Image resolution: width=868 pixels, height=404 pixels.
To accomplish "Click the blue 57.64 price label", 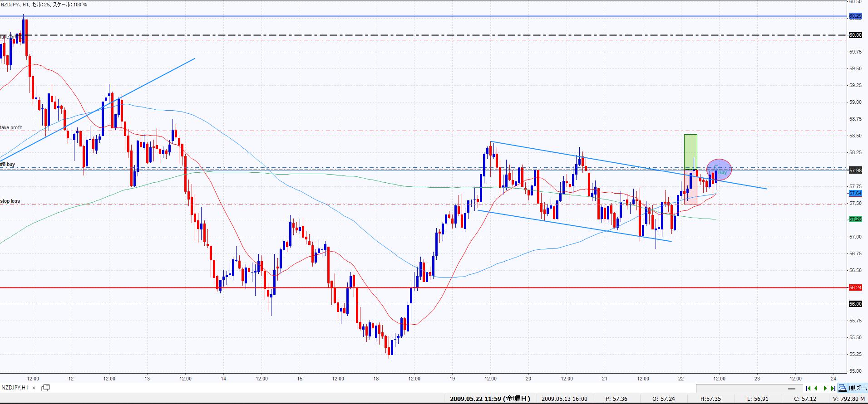I will pos(855,193).
